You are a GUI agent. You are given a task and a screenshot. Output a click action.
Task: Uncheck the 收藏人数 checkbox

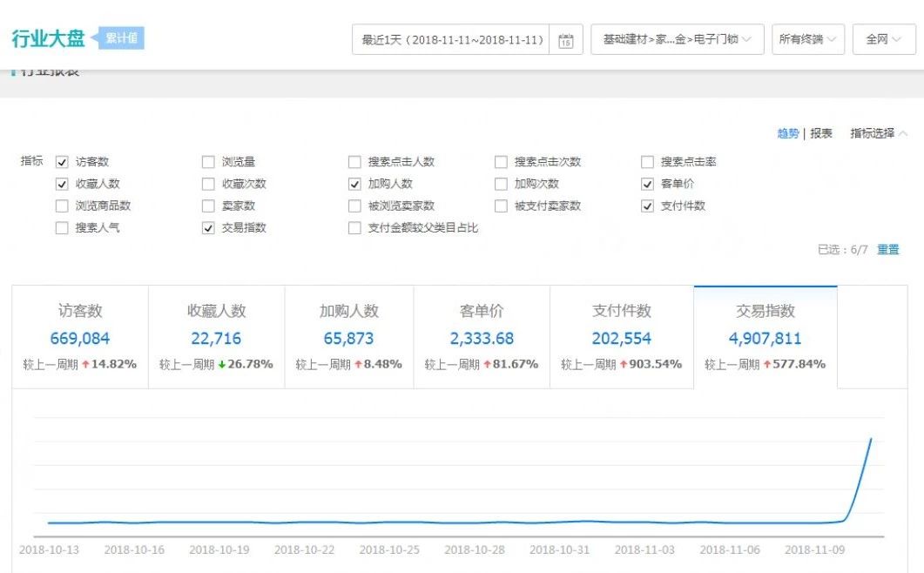click(x=62, y=184)
